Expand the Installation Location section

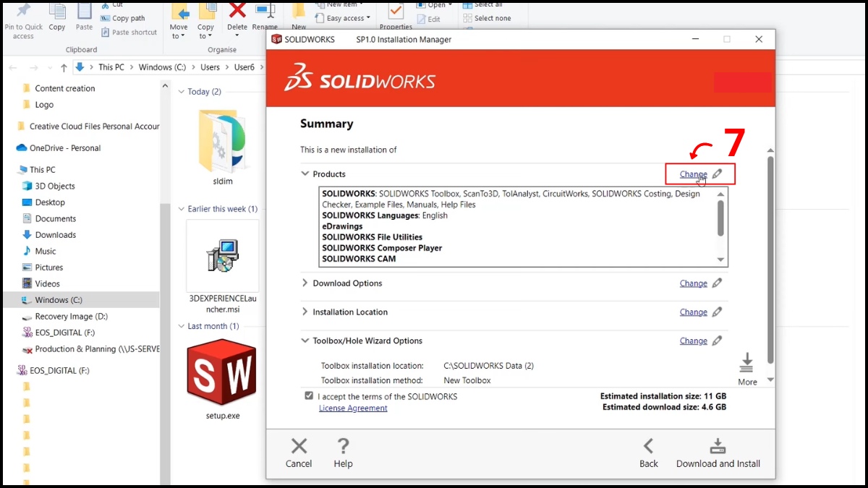pyautogui.click(x=305, y=312)
